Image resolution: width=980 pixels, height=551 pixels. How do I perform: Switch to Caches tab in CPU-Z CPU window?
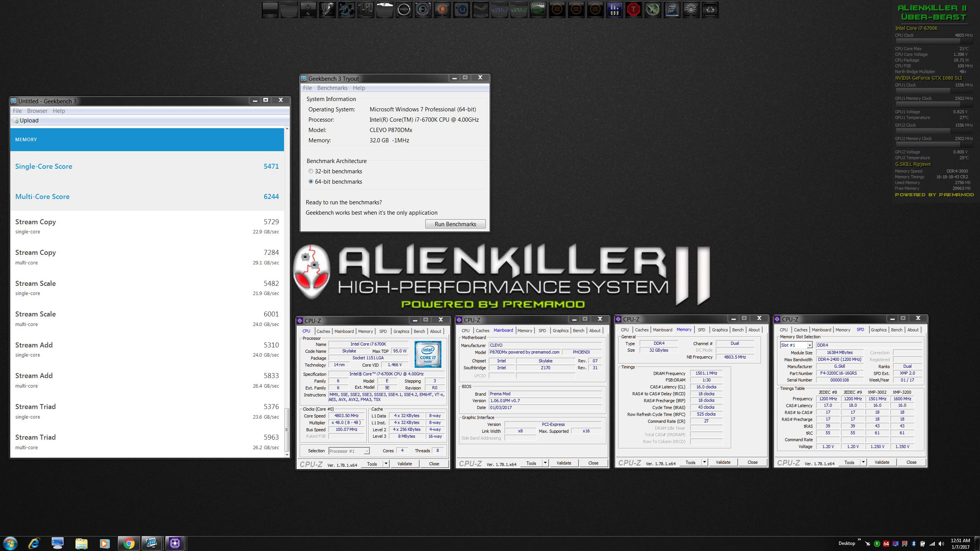click(323, 331)
